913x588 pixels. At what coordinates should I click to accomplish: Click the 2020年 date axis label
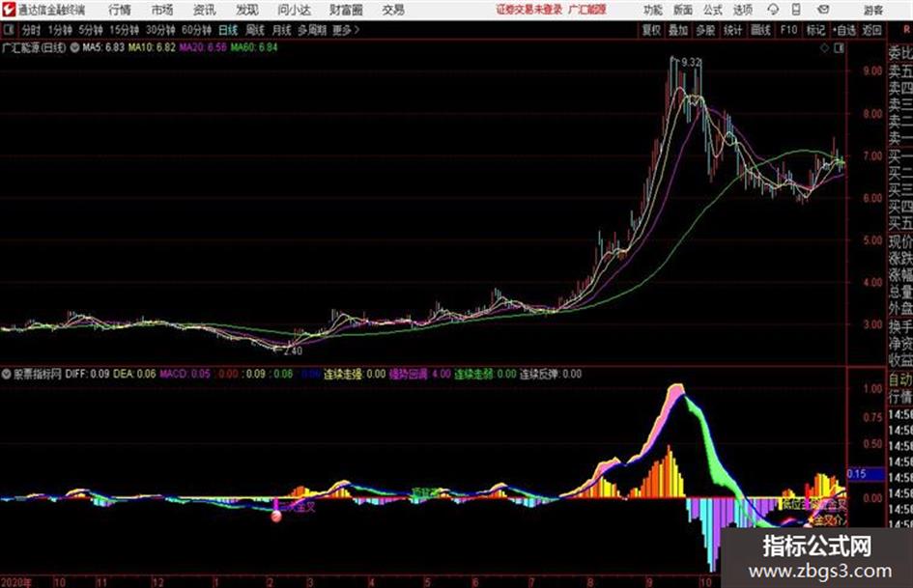[16, 582]
